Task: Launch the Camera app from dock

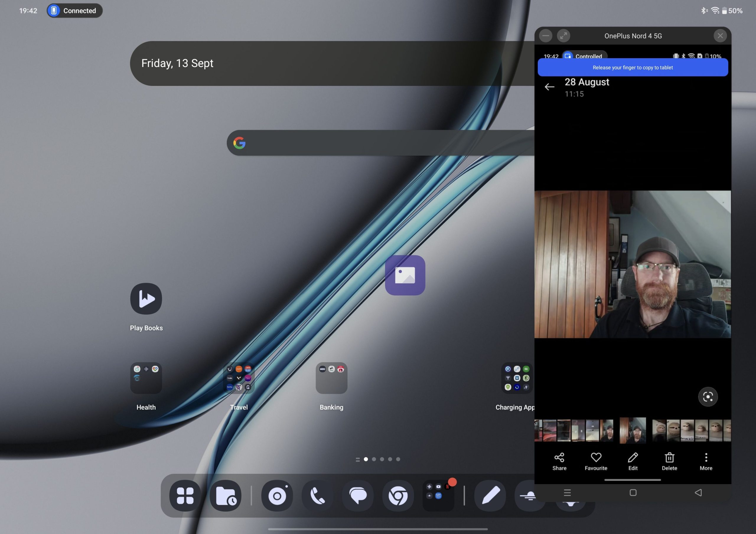Action: [277, 496]
